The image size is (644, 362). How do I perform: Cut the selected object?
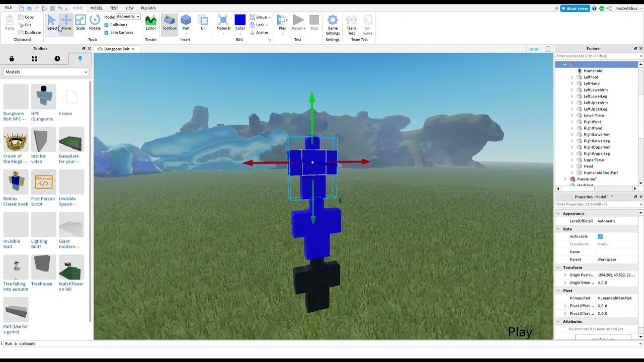click(25, 25)
